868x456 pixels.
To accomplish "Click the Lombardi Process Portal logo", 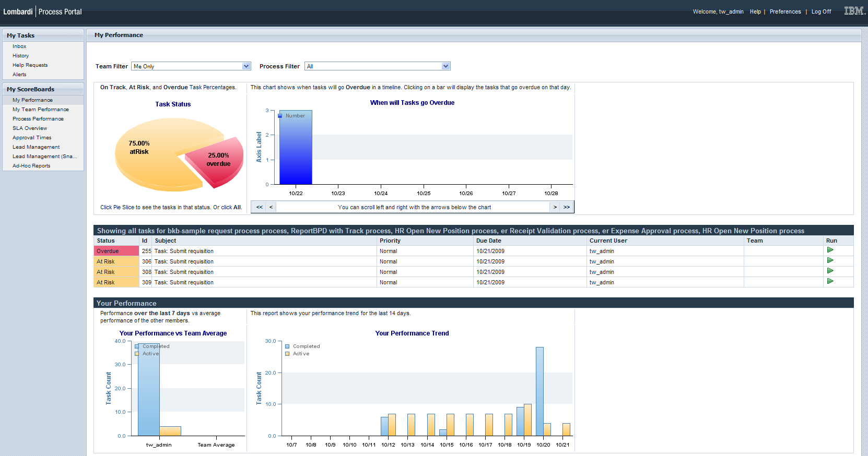I will tap(43, 11).
